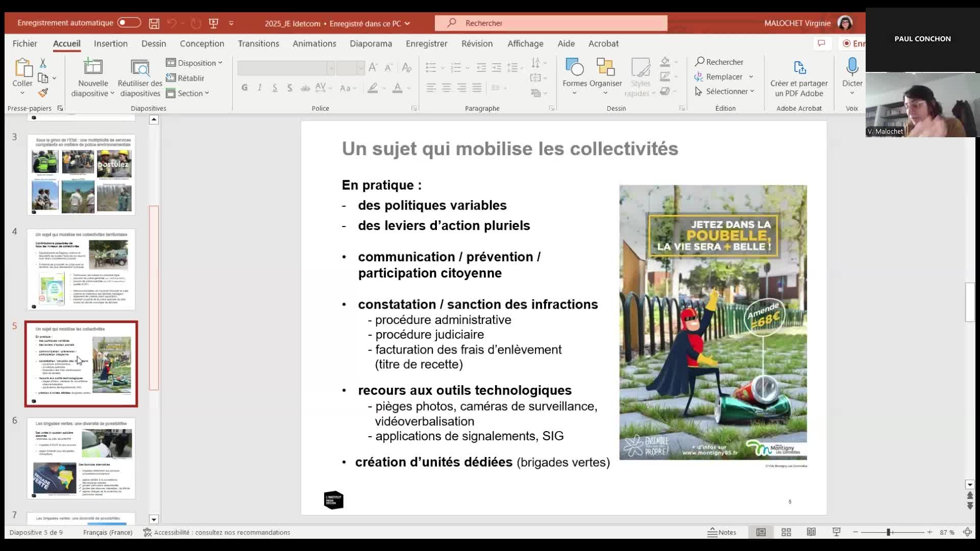Select slide 6 thumbnail
This screenshot has height=551, width=980.
[x=81, y=458]
